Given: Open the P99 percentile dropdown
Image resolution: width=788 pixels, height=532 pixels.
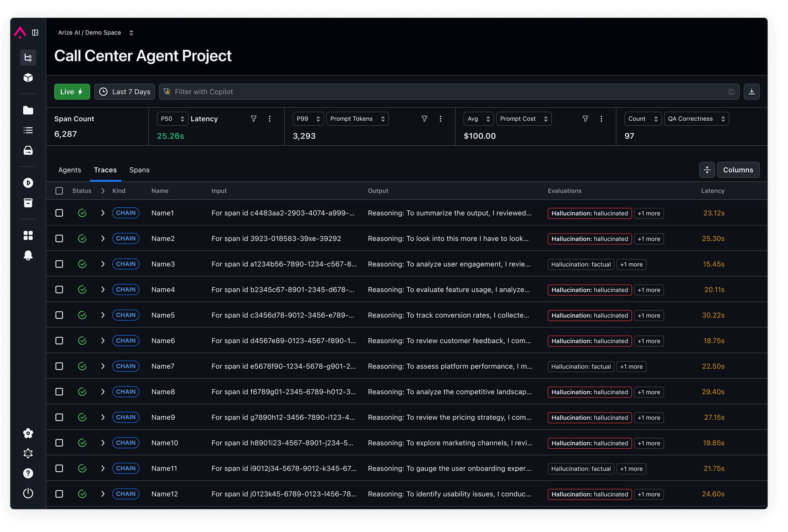Looking at the screenshot, I should pyautogui.click(x=308, y=119).
